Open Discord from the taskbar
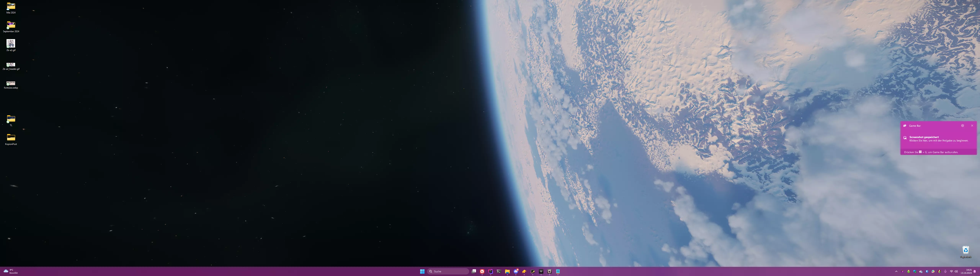 pyautogui.click(x=516, y=271)
